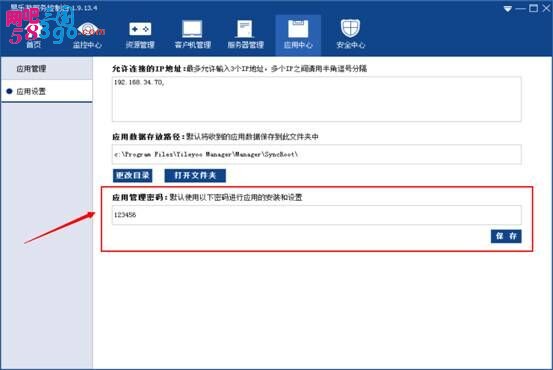The height and width of the screenshot is (370, 553).
Task: Open the 安全中心 security center
Action: click(350, 35)
